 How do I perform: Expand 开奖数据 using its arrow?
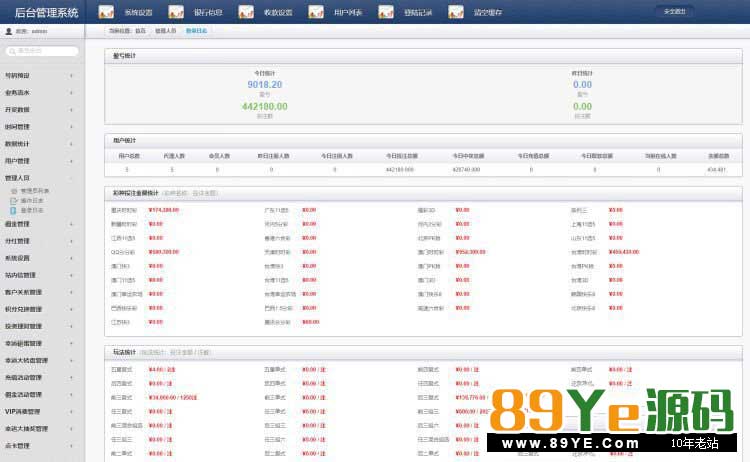pos(71,110)
